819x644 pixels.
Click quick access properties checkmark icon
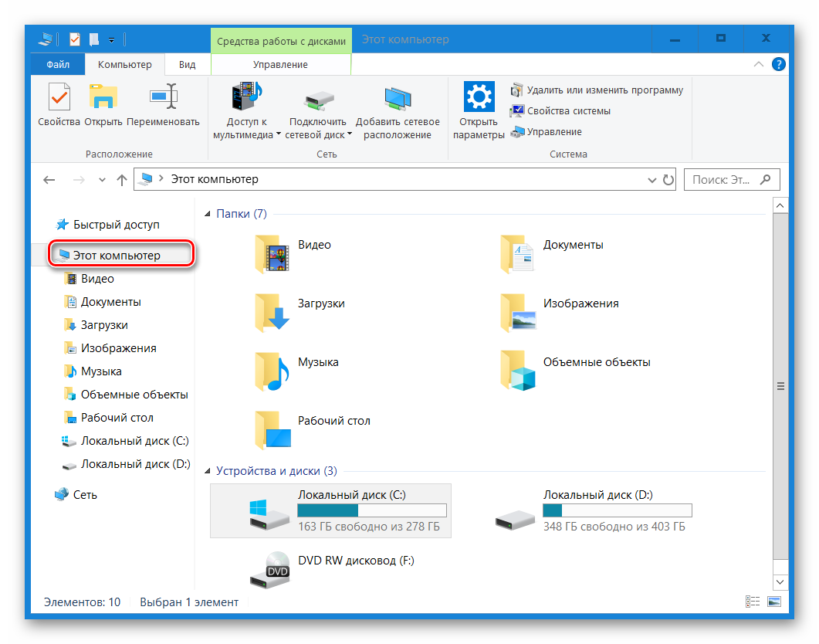[75, 39]
